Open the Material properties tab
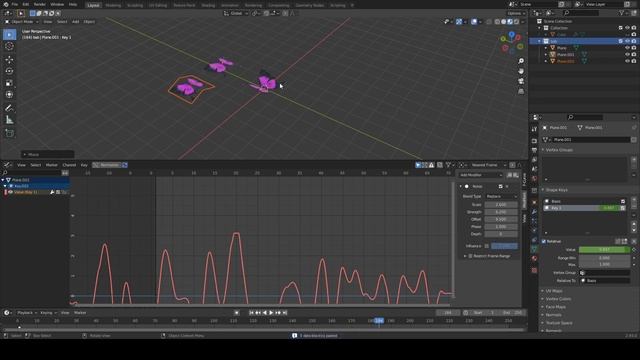Screen dimensions: 640x360 [x=534, y=259]
